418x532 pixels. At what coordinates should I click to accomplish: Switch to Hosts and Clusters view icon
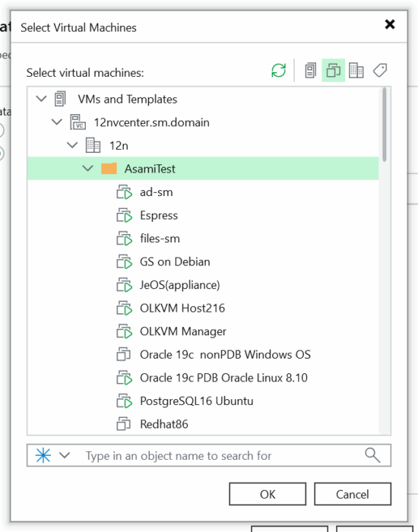click(310, 71)
